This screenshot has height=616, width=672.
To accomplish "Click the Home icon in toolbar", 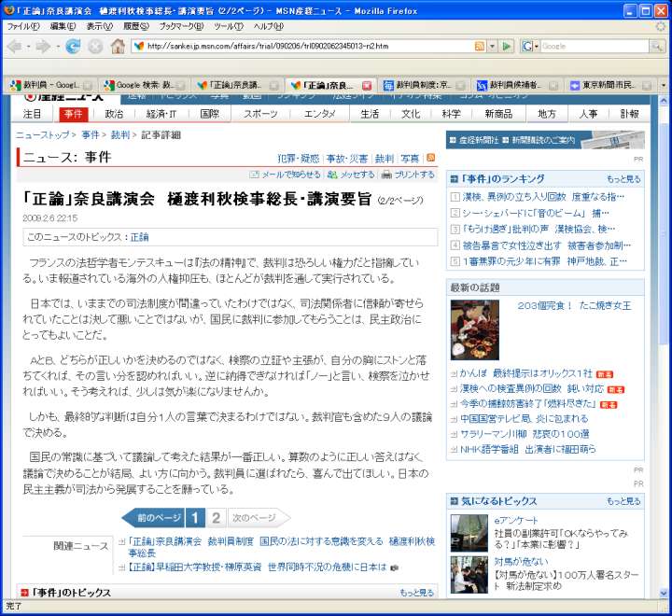I will [118, 46].
